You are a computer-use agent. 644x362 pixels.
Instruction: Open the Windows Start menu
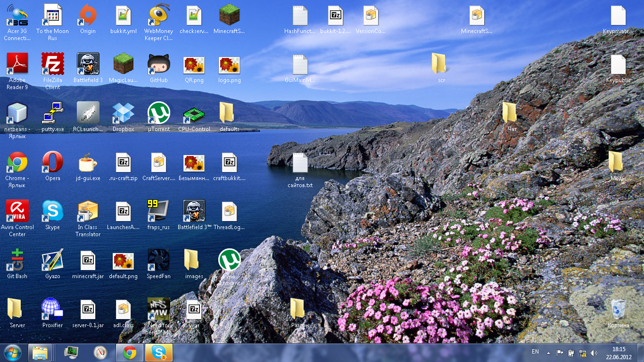[x=12, y=353]
